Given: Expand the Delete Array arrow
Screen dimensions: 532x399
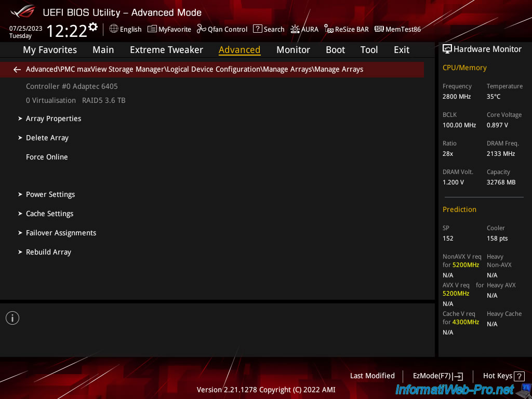Looking at the screenshot, I should [x=20, y=138].
